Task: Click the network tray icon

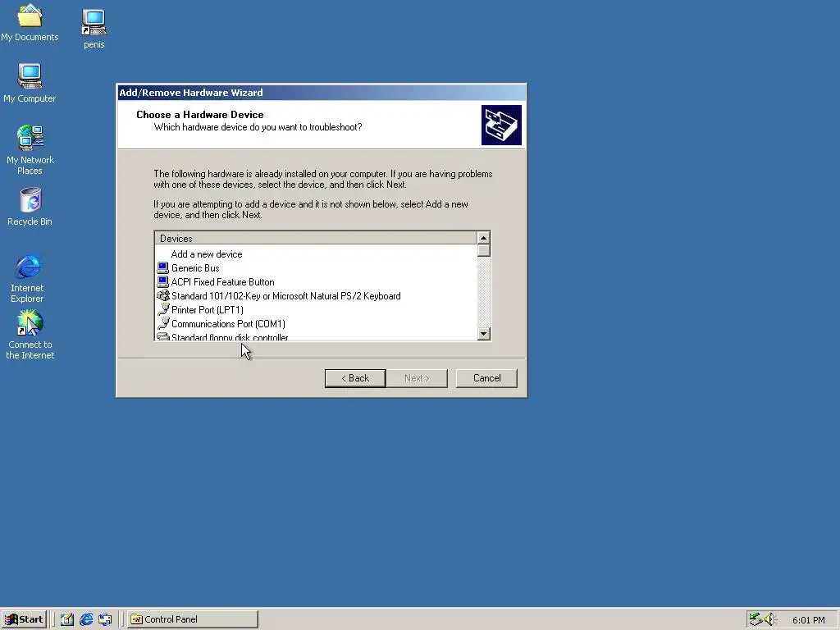Action: 756,619
